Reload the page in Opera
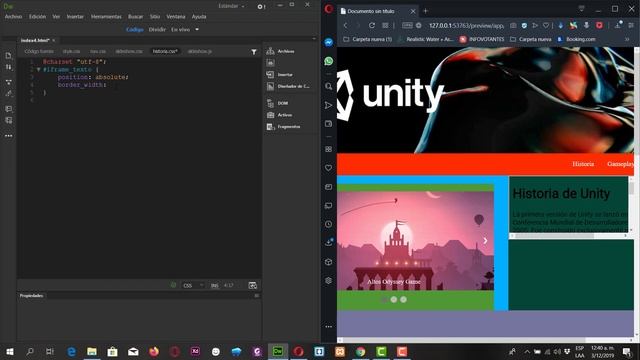 (x=372, y=25)
